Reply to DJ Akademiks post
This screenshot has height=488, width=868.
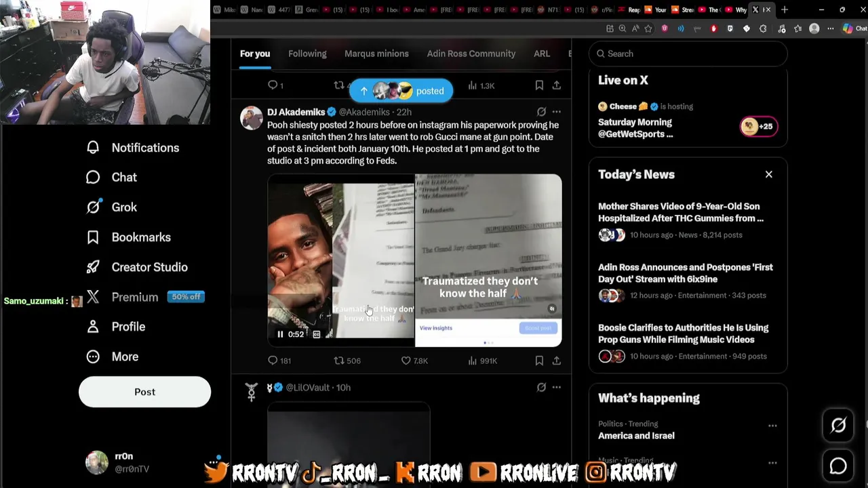tap(279, 361)
